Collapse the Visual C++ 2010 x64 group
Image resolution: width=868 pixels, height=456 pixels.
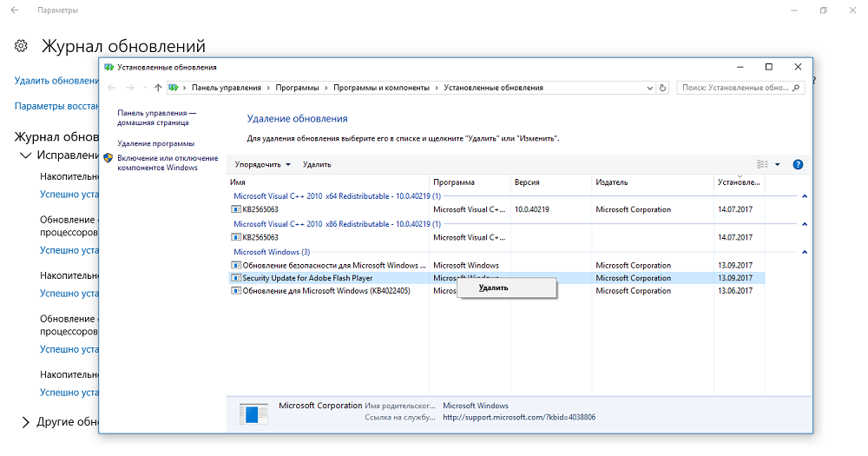pyautogui.click(x=805, y=196)
